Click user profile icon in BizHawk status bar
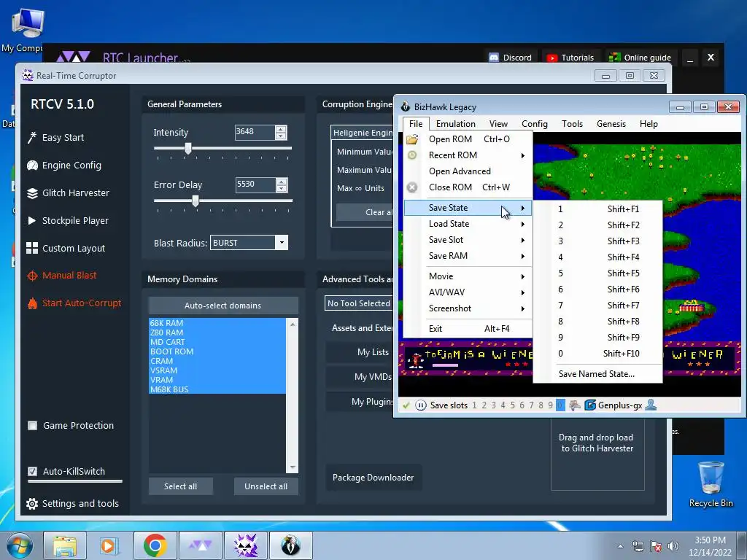Image resolution: width=747 pixels, height=560 pixels. coord(651,405)
